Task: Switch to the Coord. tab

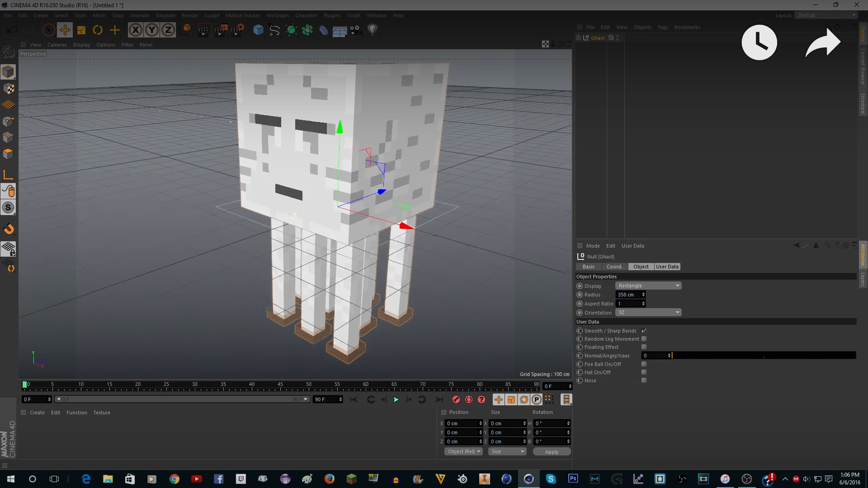Action: (614, 267)
